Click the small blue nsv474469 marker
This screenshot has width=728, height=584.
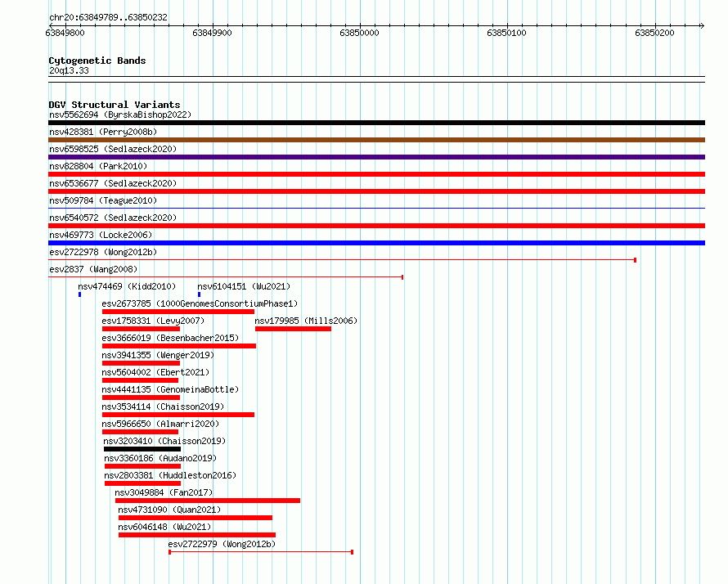pyautogui.click(x=80, y=294)
